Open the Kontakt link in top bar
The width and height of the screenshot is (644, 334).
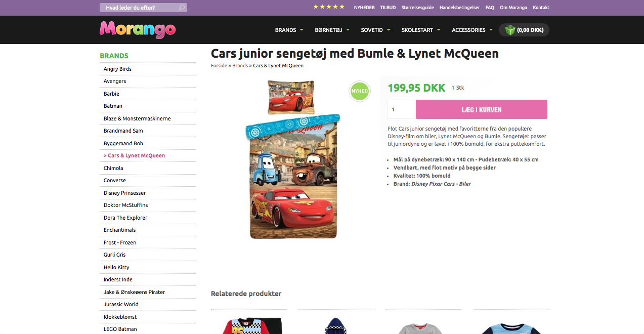[x=541, y=8]
